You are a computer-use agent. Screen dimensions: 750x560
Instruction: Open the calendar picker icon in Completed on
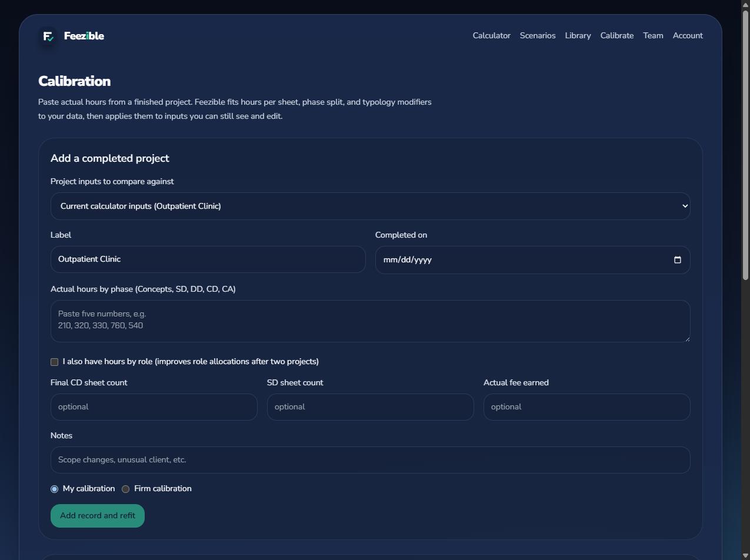[x=677, y=260]
